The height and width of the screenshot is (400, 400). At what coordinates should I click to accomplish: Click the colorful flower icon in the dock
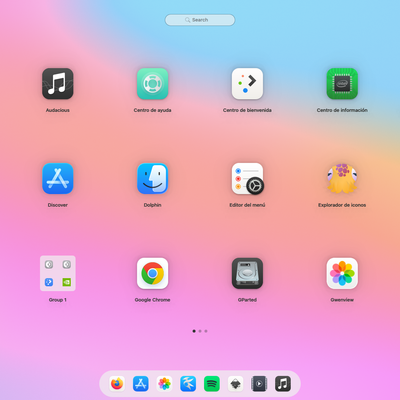pyautogui.click(x=164, y=384)
